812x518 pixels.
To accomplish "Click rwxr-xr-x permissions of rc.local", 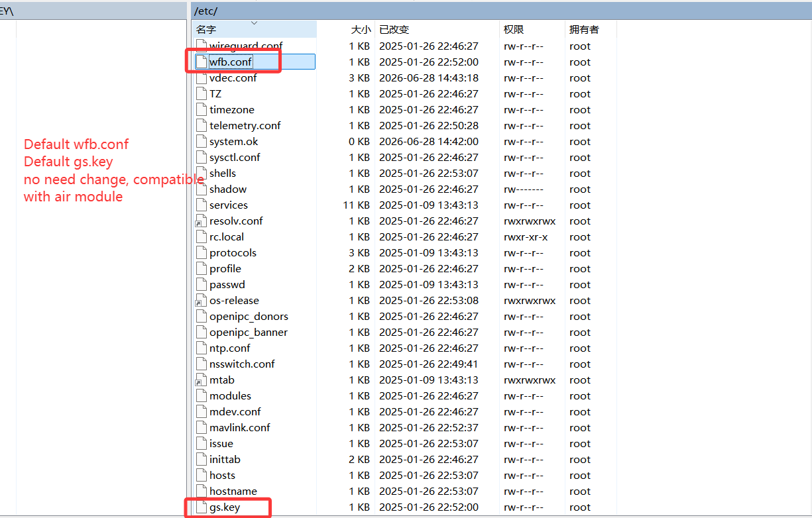I will [x=526, y=236].
